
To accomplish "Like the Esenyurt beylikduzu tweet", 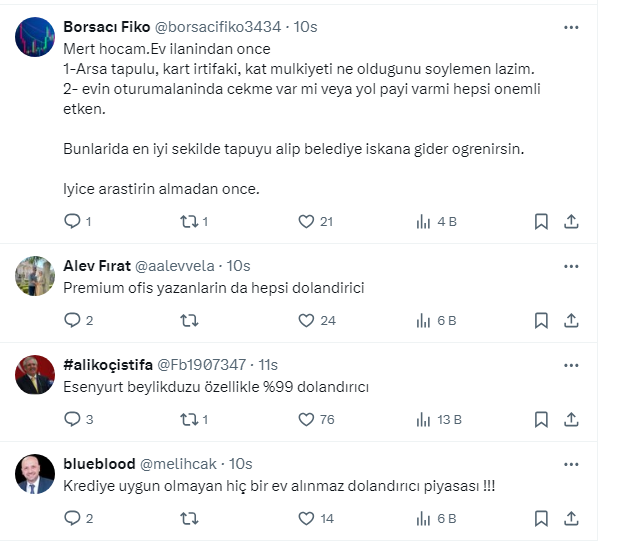I will pos(307,419).
